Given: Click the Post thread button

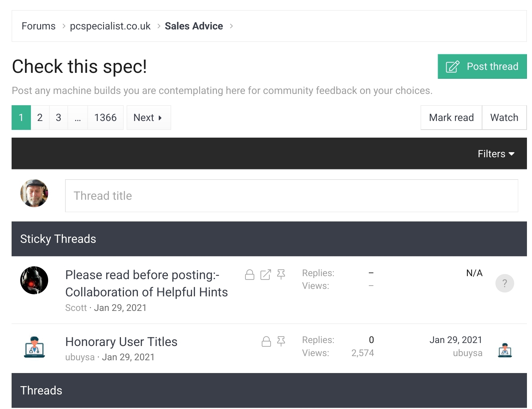Looking at the screenshot, I should tap(482, 66).
